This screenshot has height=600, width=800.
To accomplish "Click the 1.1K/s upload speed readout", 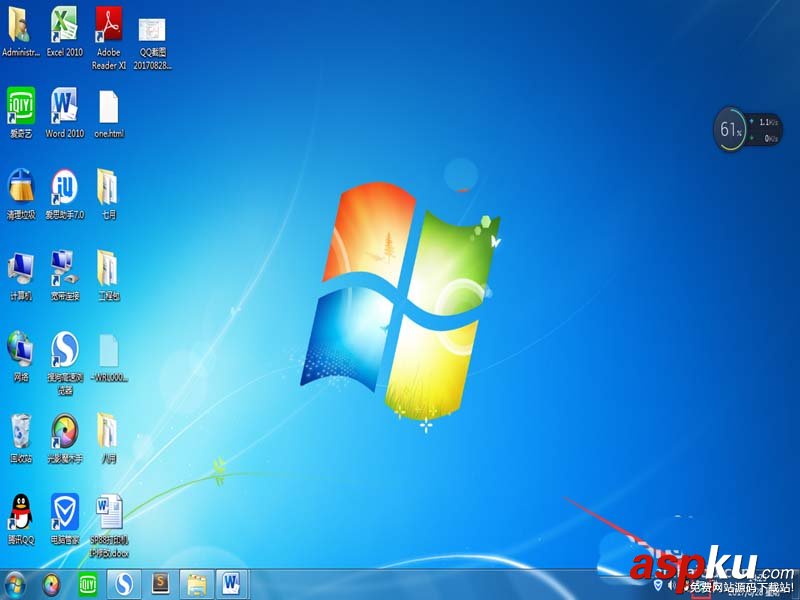I will [768, 122].
